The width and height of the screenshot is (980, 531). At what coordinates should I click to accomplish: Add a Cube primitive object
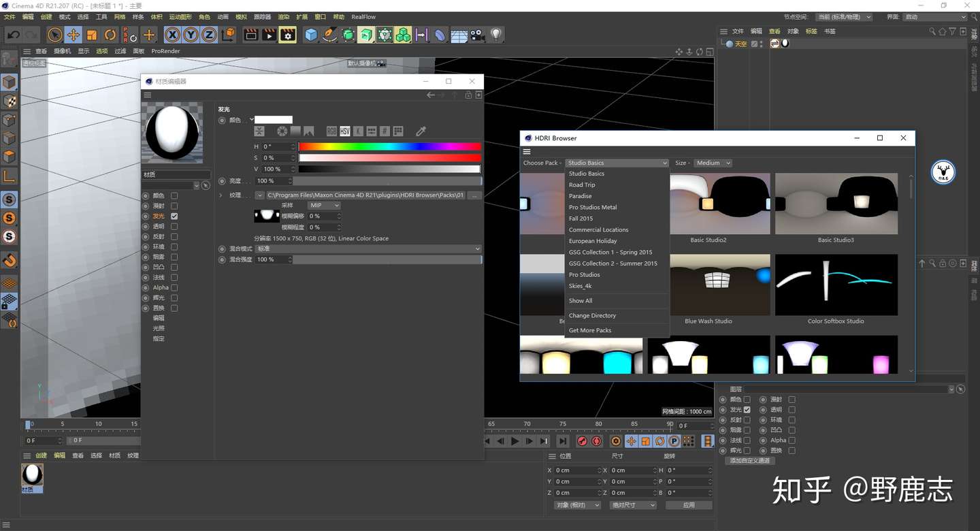311,35
